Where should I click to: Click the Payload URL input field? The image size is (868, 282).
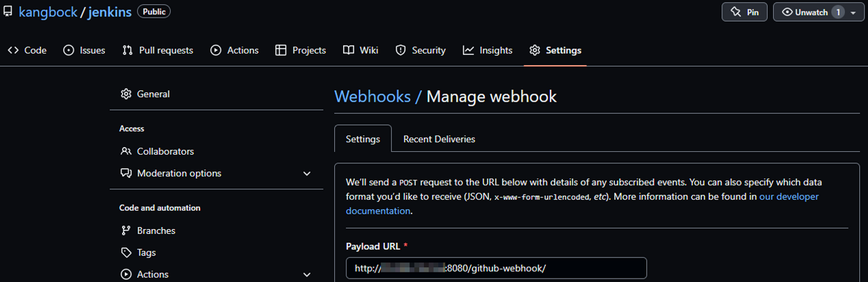click(x=496, y=268)
